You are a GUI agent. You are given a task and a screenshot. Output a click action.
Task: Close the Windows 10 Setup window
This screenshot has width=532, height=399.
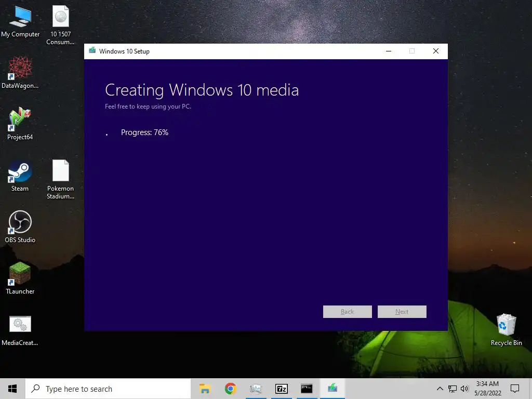coord(436,51)
